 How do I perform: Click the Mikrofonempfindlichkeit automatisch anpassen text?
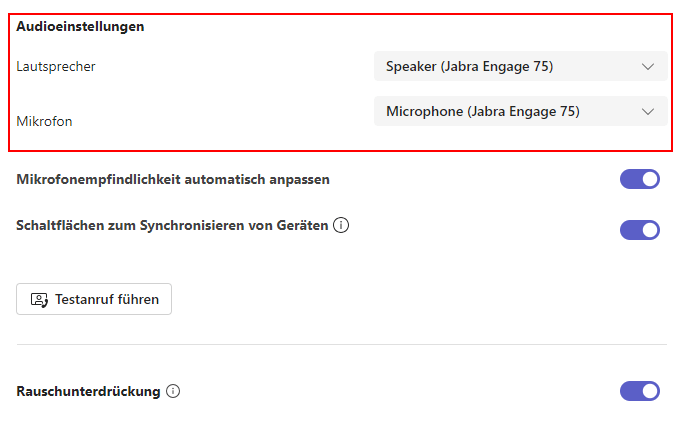tap(173, 179)
